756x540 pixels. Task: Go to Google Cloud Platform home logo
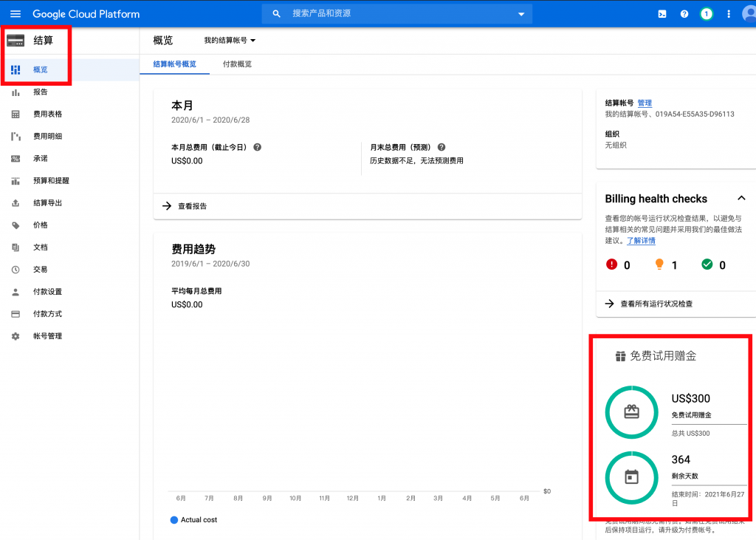(86, 14)
